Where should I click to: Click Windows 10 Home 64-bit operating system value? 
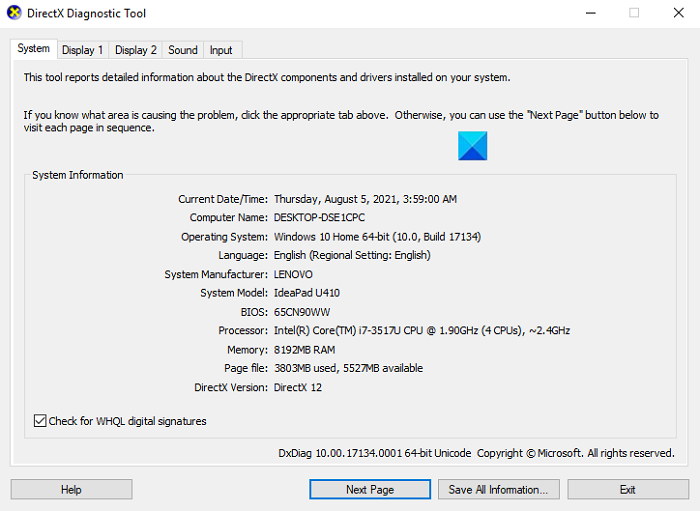tap(377, 237)
